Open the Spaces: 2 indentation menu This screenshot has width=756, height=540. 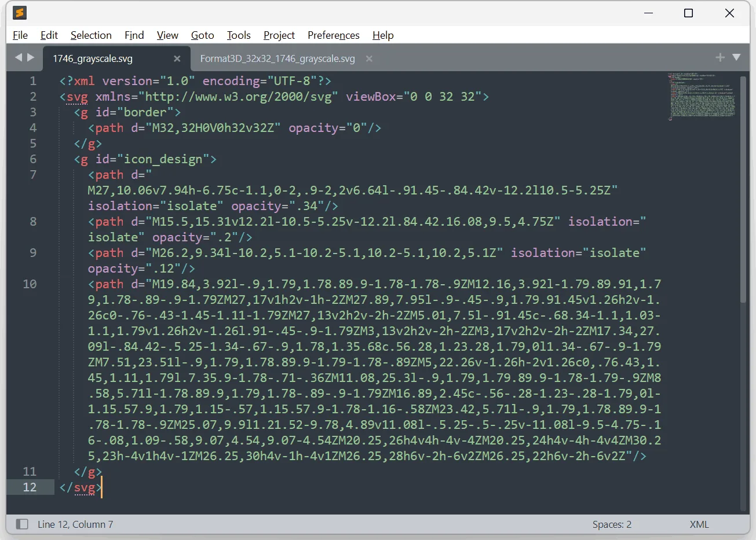pos(612,524)
